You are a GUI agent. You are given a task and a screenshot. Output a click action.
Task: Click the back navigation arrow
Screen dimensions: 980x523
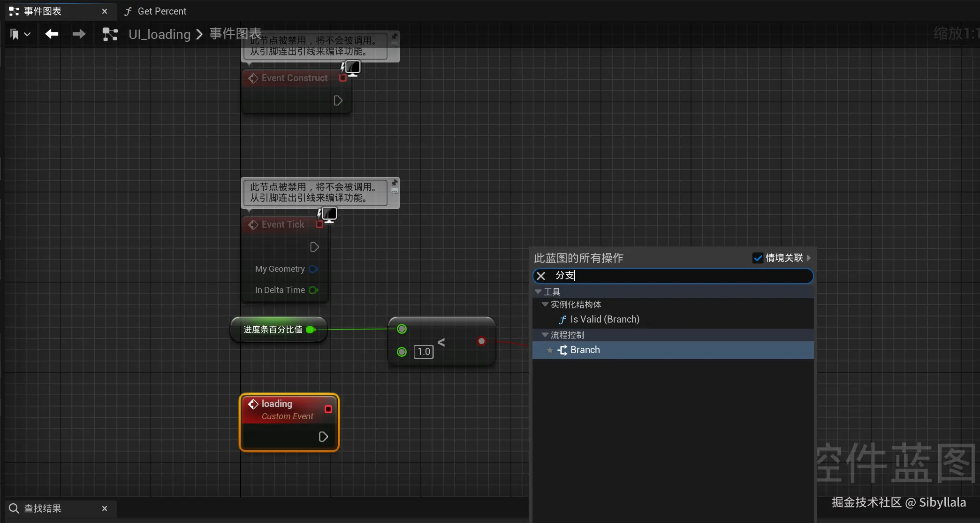(x=52, y=34)
